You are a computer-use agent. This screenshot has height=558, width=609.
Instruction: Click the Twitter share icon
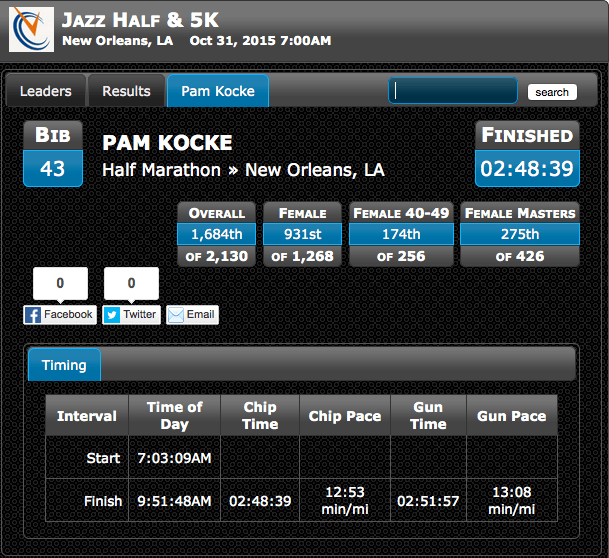112,315
